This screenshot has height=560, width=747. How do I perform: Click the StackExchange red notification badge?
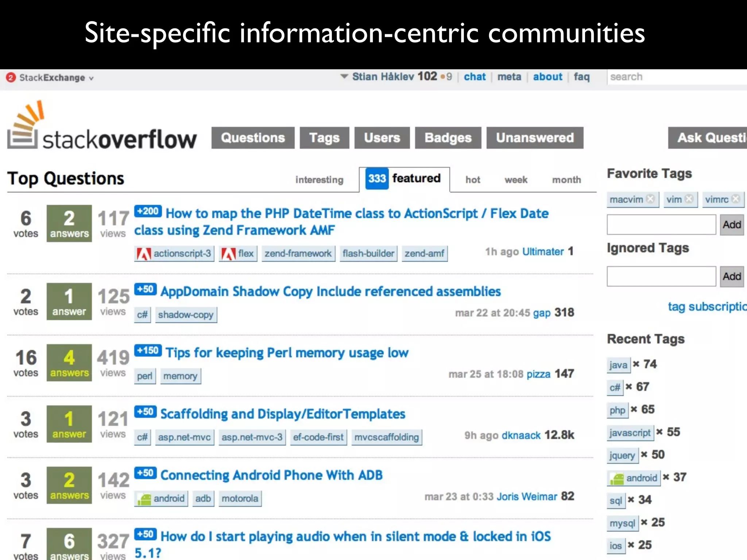[x=11, y=77]
